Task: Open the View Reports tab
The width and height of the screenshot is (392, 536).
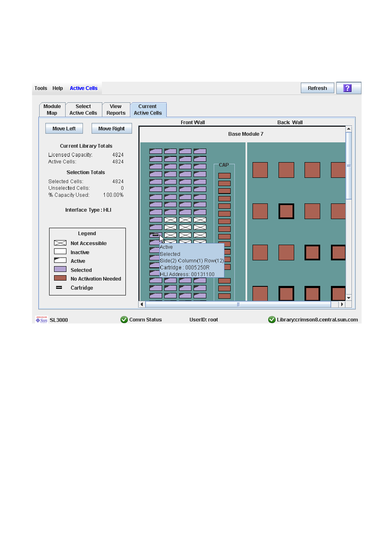Action: [116, 109]
